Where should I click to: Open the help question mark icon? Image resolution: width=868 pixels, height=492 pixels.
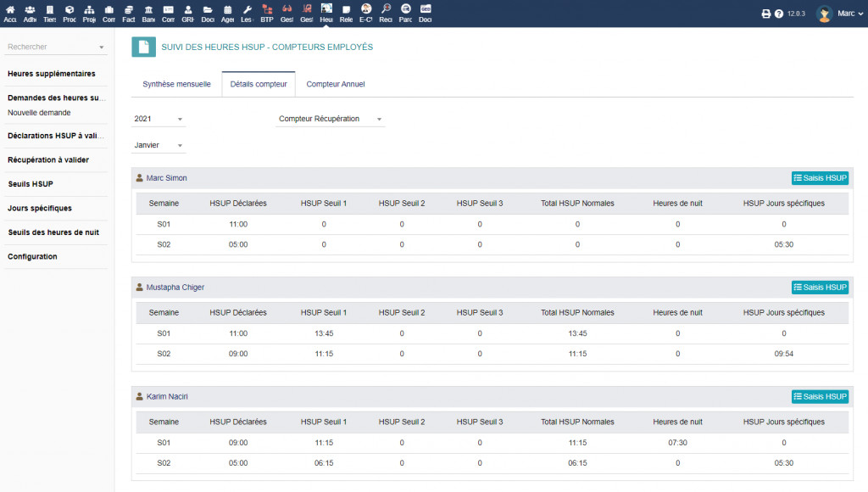click(779, 14)
